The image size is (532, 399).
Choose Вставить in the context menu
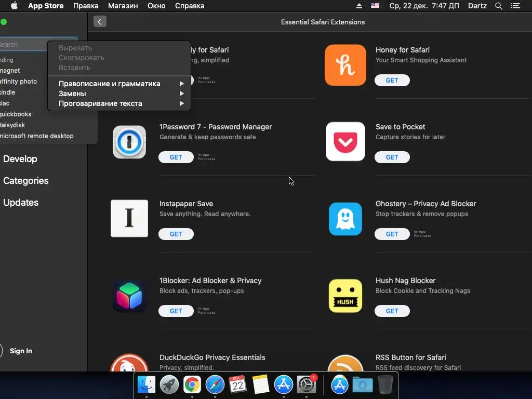click(x=119, y=68)
